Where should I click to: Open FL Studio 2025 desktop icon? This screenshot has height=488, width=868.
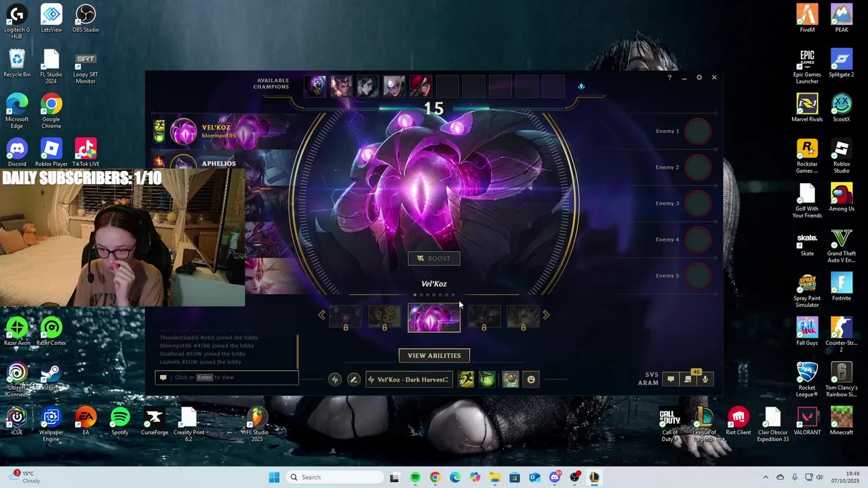[257, 425]
